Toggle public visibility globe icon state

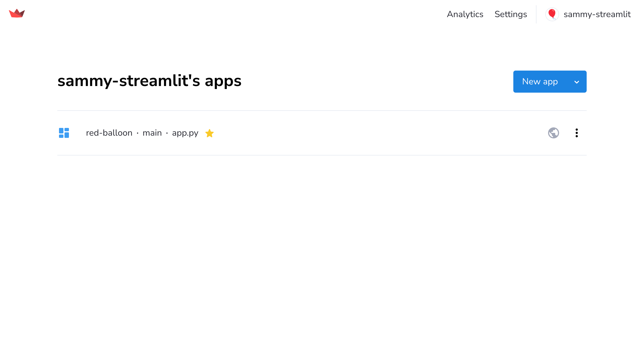pos(554,133)
